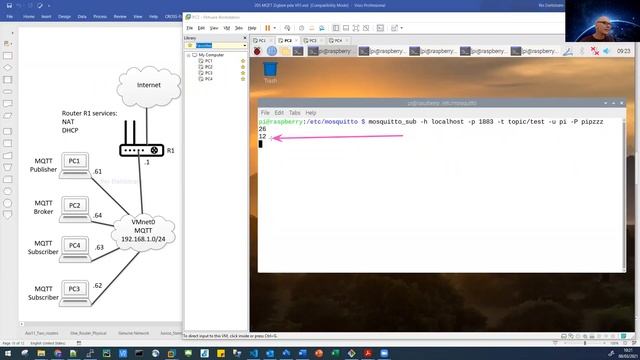This screenshot has height=360, width=640.
Task: Open Chrome from the Windows taskbar
Action: tap(58, 353)
